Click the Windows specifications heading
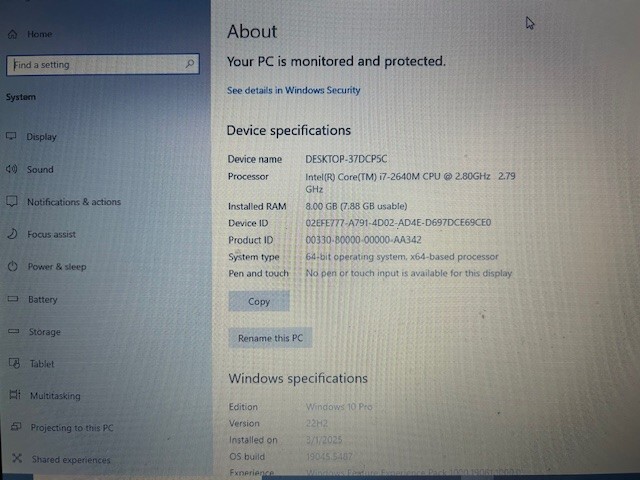640x480 pixels. pos(298,378)
